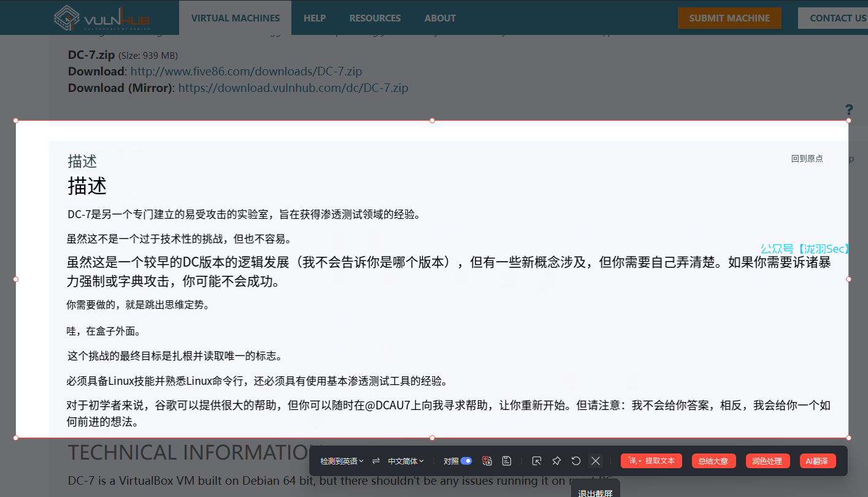The height and width of the screenshot is (497, 868).
Task: Click the Submit Machine button
Action: (729, 18)
